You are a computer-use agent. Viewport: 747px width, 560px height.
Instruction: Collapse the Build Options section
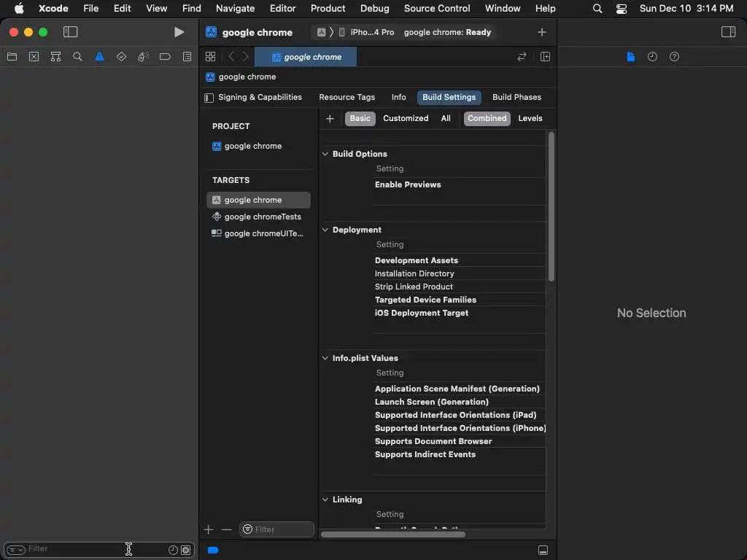pos(325,154)
